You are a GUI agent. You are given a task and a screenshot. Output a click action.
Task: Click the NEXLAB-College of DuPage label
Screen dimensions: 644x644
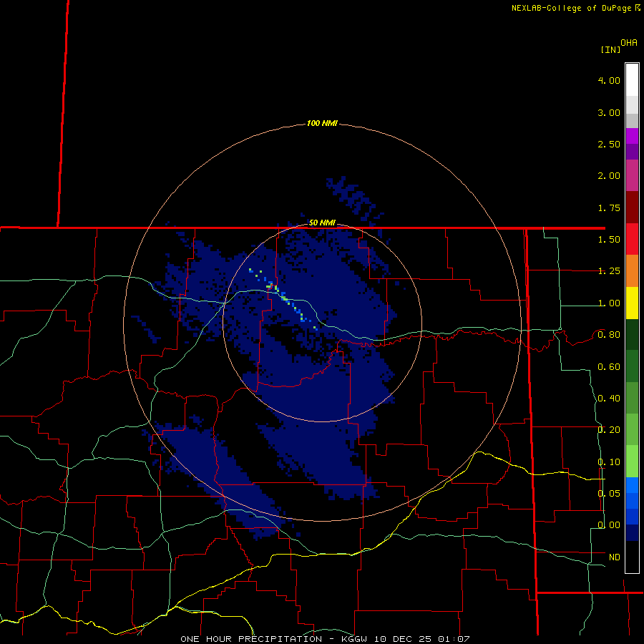pos(572,8)
